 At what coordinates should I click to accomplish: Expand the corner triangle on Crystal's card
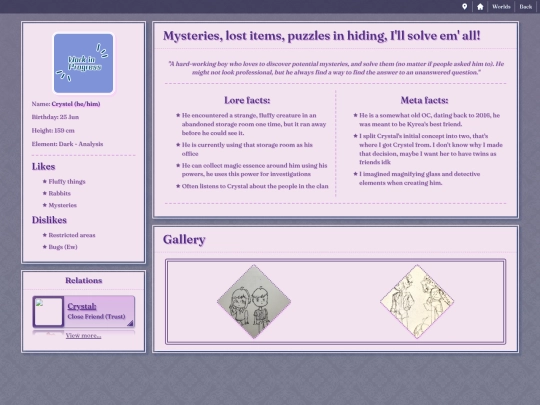click(x=130, y=323)
